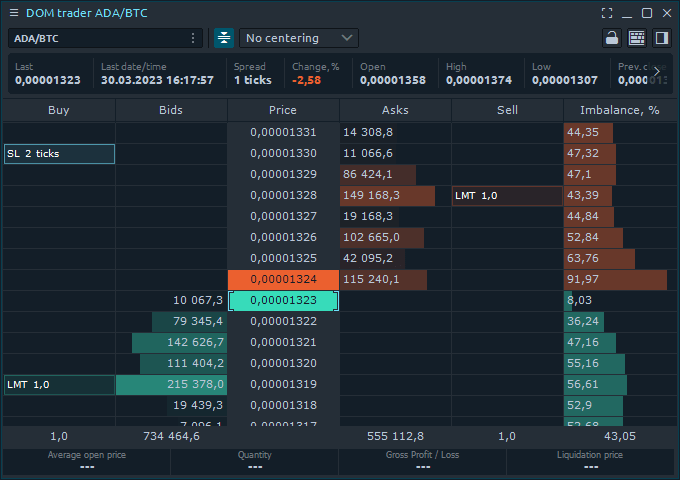The width and height of the screenshot is (680, 480).
Task: Click the centering mode icon button
Action: click(223, 38)
